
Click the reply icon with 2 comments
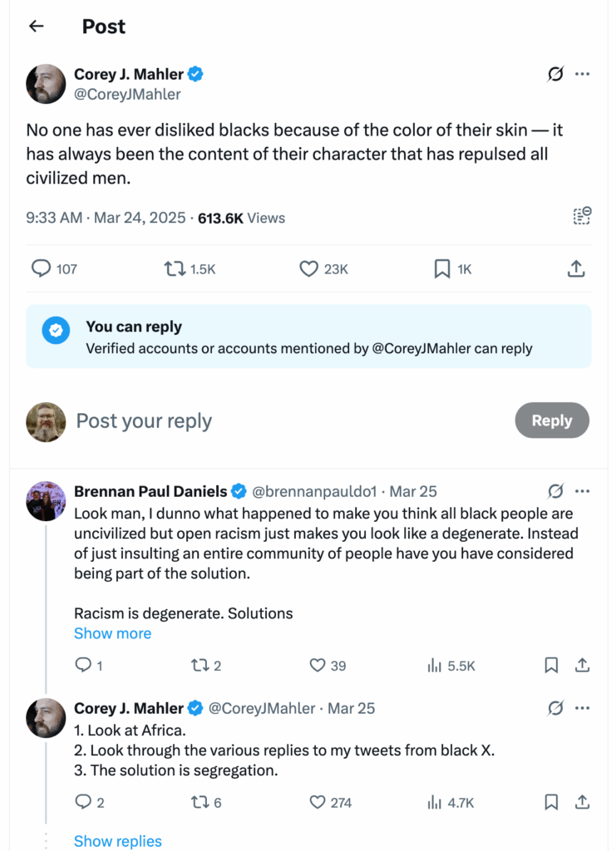(x=83, y=802)
